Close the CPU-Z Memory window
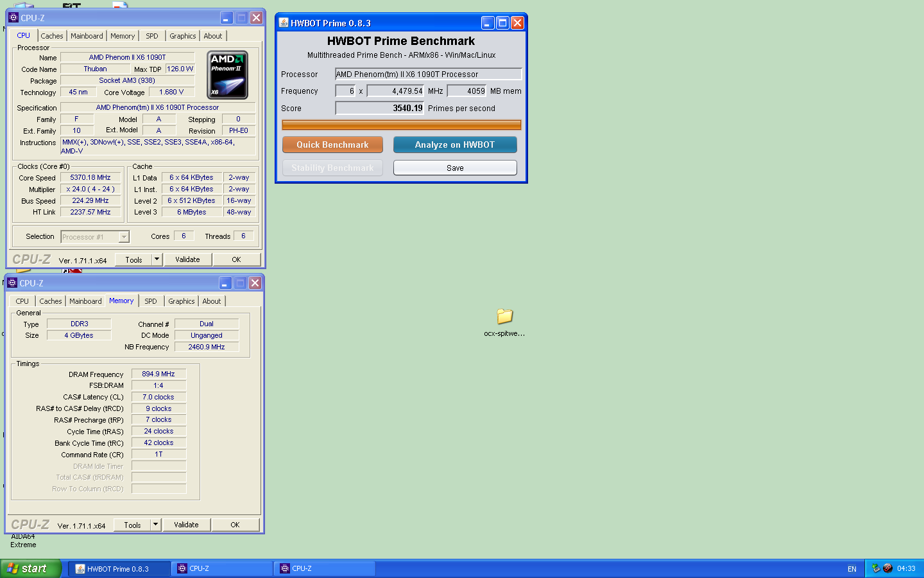The image size is (924, 578). click(x=255, y=283)
